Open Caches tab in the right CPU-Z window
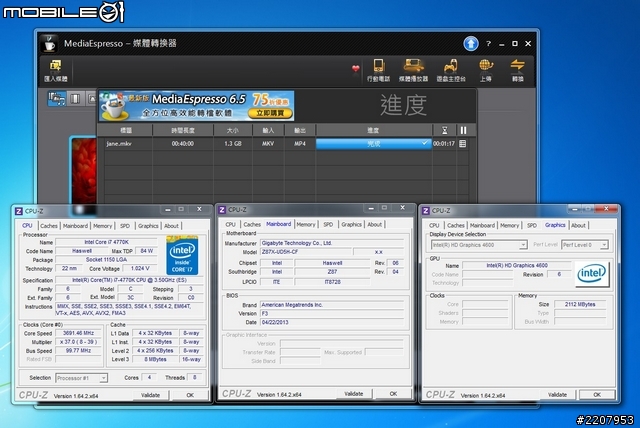640x428 pixels. [x=456, y=225]
